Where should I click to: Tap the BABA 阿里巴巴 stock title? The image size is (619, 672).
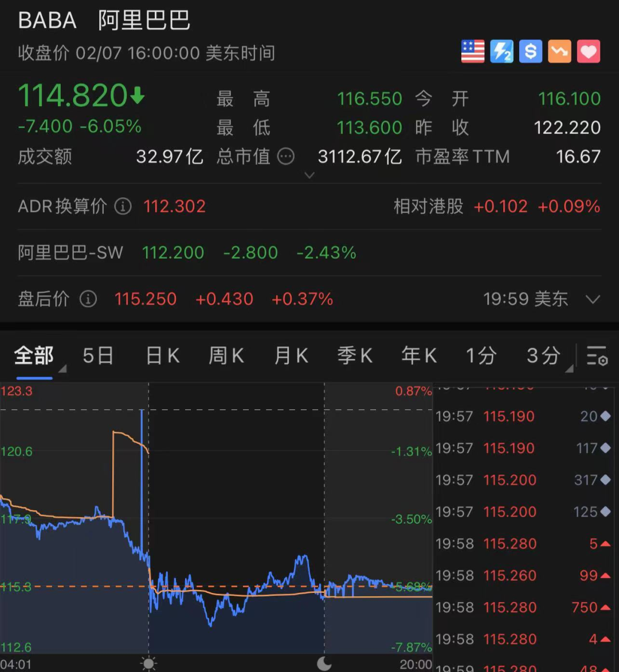[104, 20]
